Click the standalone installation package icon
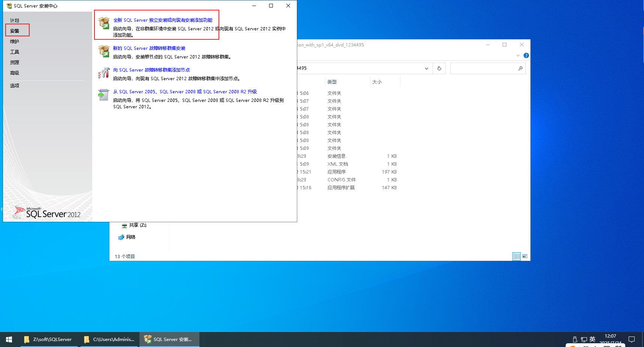The width and height of the screenshot is (644, 347). [104, 23]
